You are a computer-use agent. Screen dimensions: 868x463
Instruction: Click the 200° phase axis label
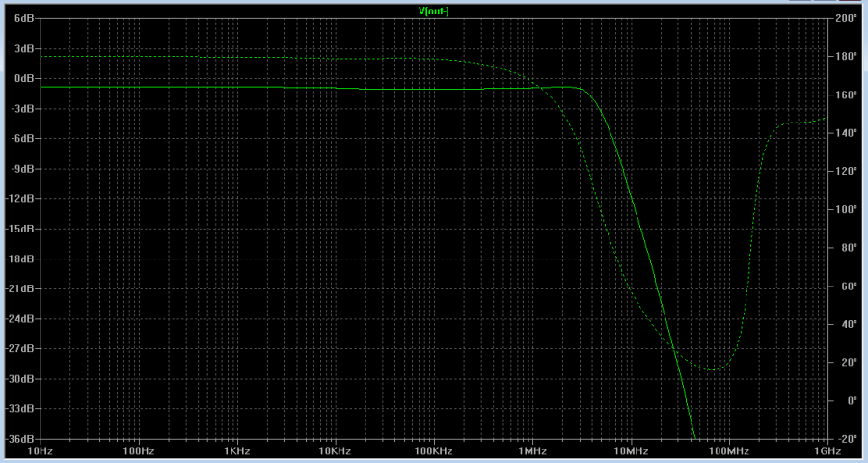coord(845,18)
